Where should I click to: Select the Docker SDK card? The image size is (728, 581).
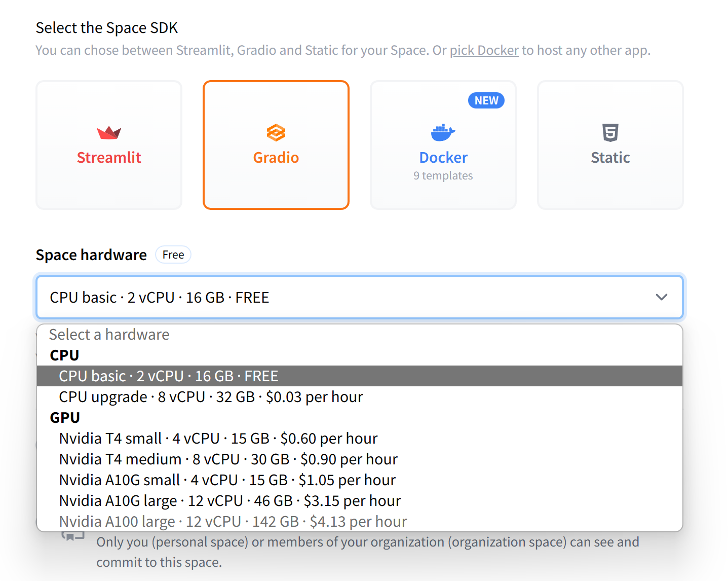point(443,145)
